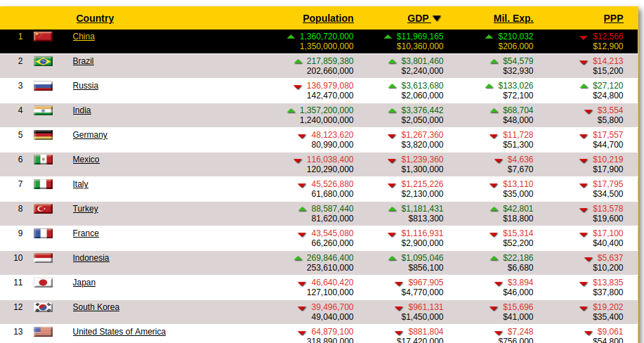Image resolution: width=644 pixels, height=343 pixels.
Task: Click the Italy flag icon
Action: pos(43,184)
